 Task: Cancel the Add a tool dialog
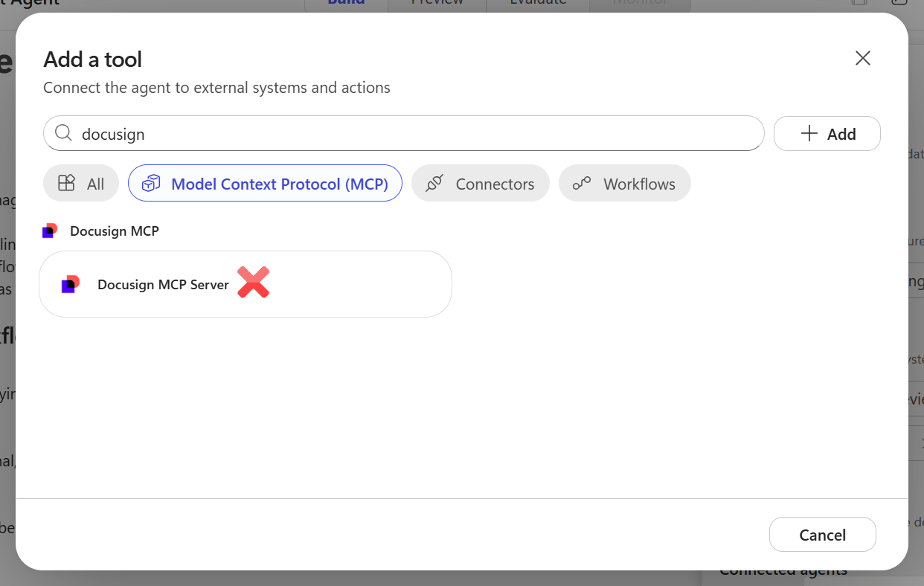click(823, 535)
